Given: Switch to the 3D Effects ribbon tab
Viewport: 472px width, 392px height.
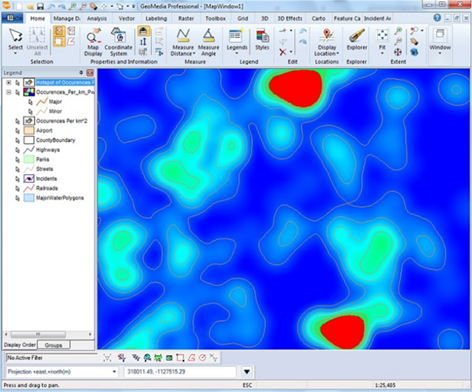Looking at the screenshot, I should (290, 18).
